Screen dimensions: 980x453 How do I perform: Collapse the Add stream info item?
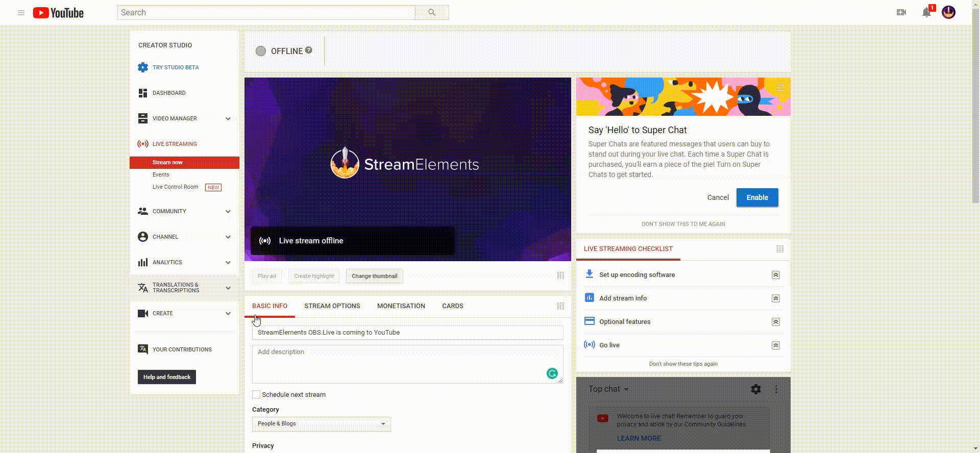776,298
